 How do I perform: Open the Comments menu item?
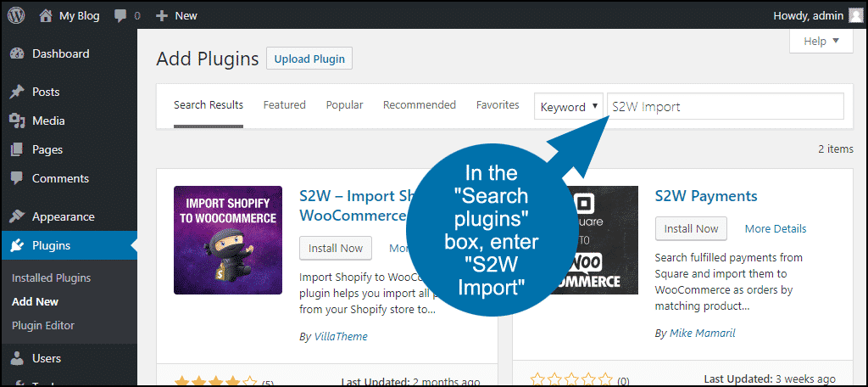[x=69, y=178]
